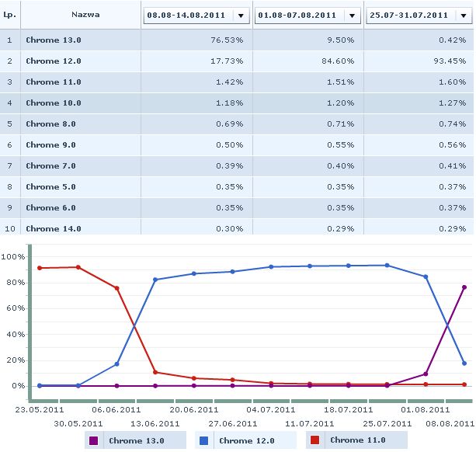Select the red Chrome 11.0 legend swatch
Screen dimensions: 476x452
[314, 440]
